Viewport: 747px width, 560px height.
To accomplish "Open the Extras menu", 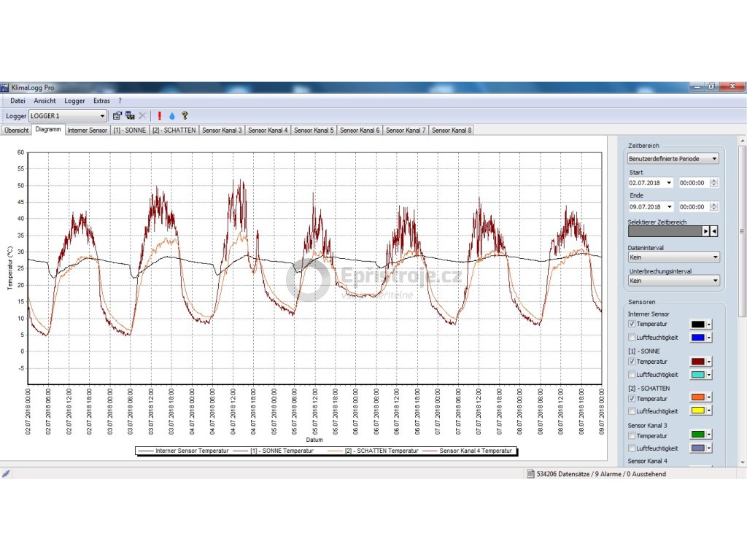I will tap(101, 101).
